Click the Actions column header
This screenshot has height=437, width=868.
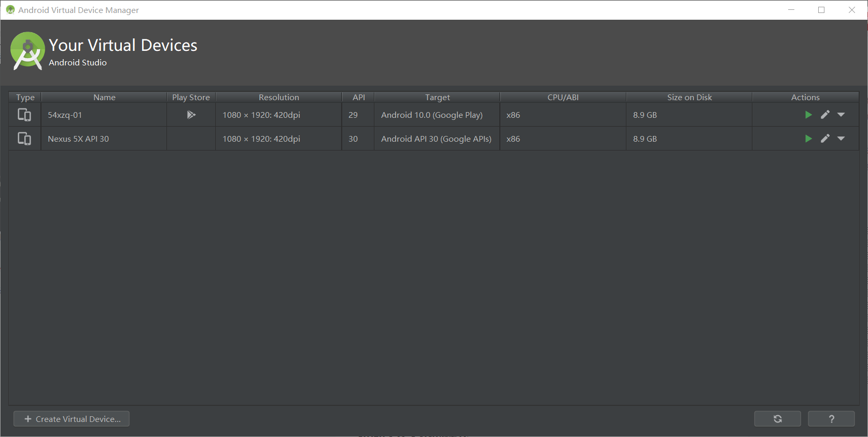tap(805, 97)
